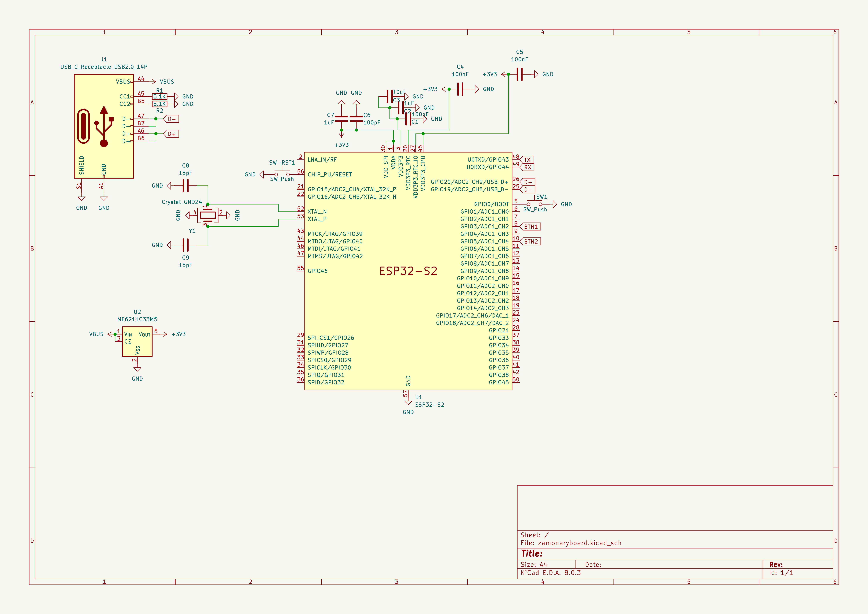868x614 pixels.
Task: Click the U0RXD/GPIO44 pin label
Action: pyautogui.click(x=488, y=167)
